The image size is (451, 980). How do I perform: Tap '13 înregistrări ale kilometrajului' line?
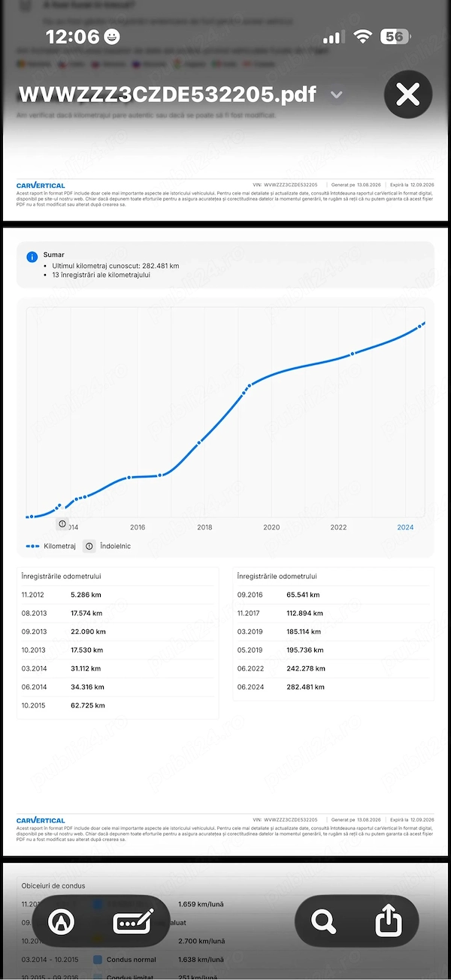pyautogui.click(x=101, y=276)
